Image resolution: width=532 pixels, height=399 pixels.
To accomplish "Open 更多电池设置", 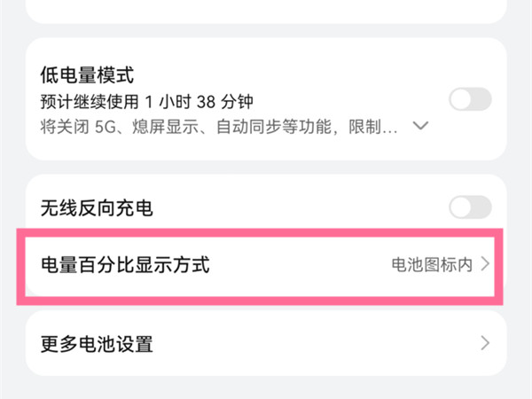I will 98,344.
